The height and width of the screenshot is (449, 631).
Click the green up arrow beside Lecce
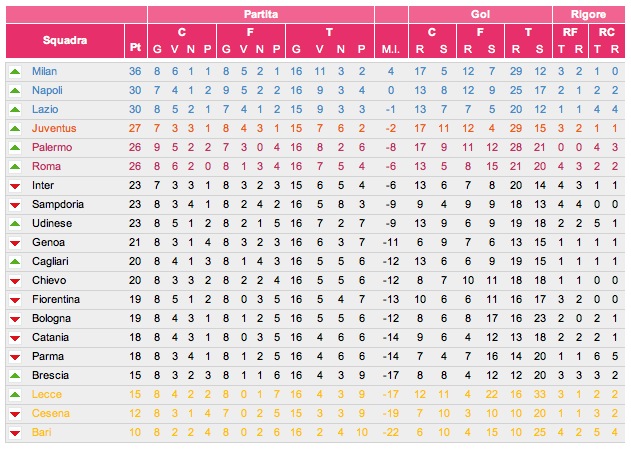[x=14, y=394]
